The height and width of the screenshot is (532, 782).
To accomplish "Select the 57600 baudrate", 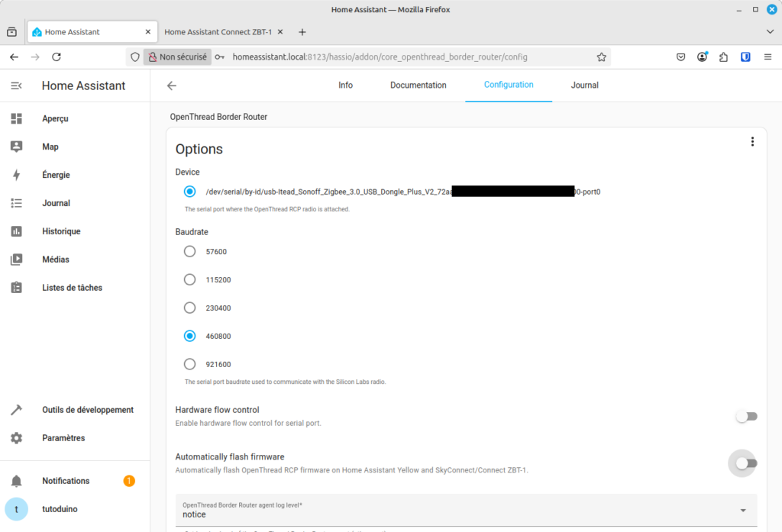I will [189, 251].
